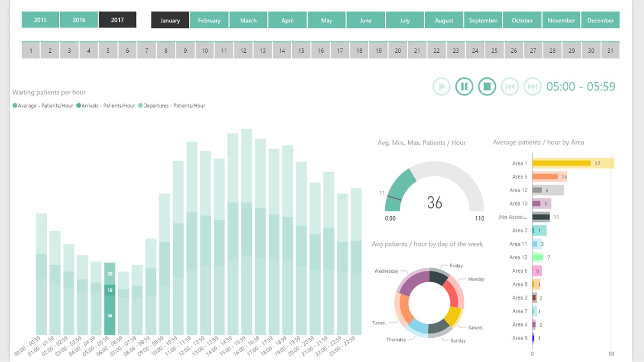Select day 1 in day slicer
The height and width of the screenshot is (362, 644).
[x=31, y=50]
